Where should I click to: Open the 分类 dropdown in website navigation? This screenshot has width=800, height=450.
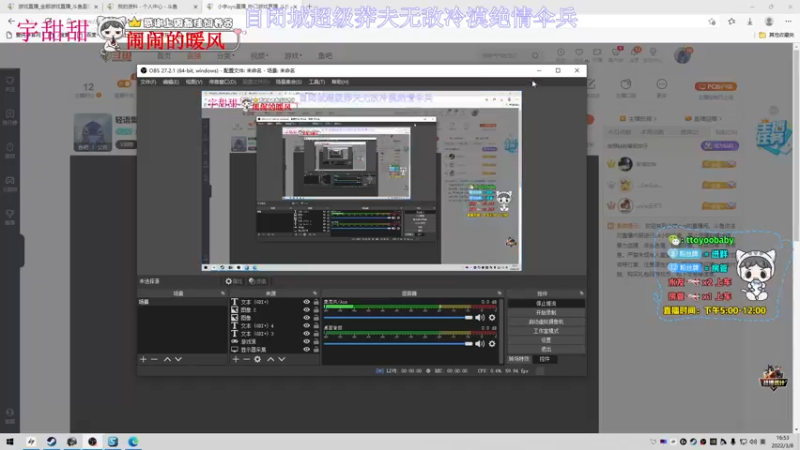(x=226, y=56)
